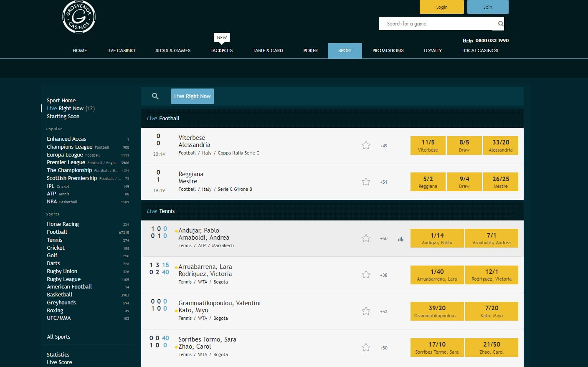
Task: Bet 7/1 on Arnaboldi, Andrea
Action: pyautogui.click(x=492, y=238)
